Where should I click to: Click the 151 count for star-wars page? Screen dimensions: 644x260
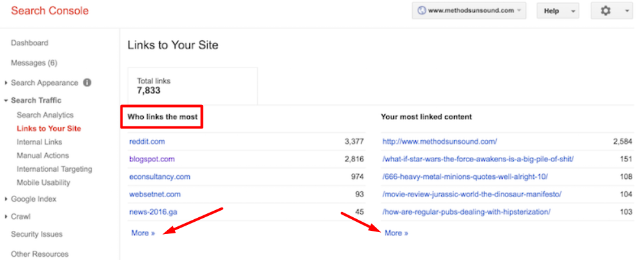pyautogui.click(x=627, y=159)
